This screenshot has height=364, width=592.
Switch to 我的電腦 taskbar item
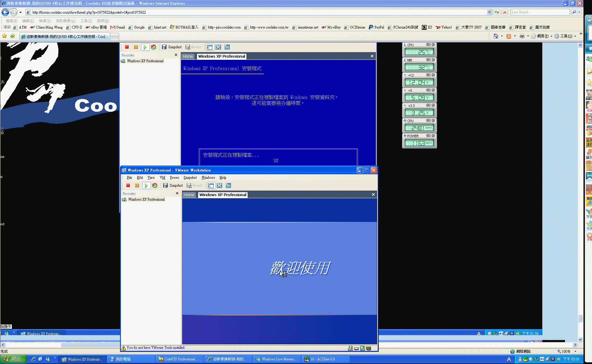click(131, 359)
